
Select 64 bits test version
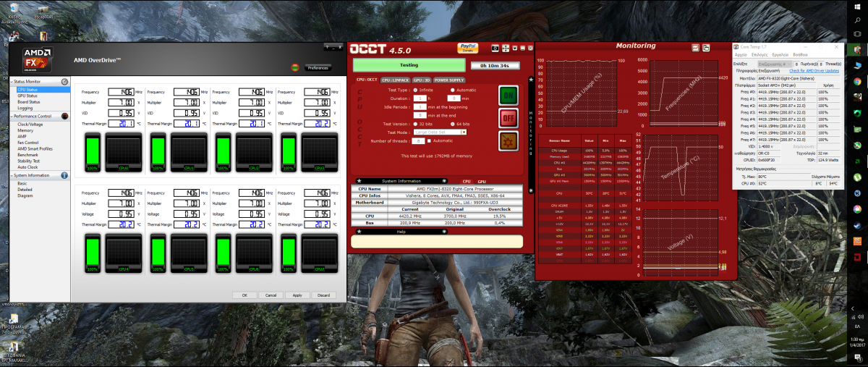click(x=453, y=124)
